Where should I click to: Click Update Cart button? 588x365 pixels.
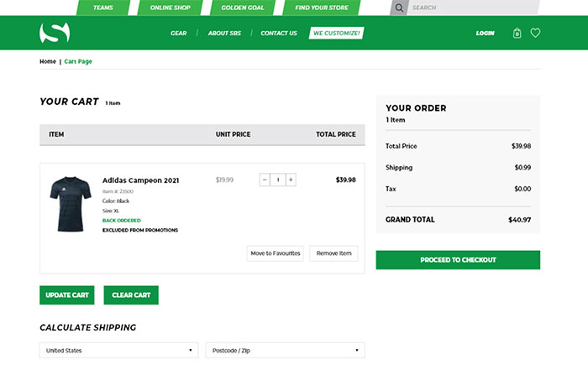[67, 295]
